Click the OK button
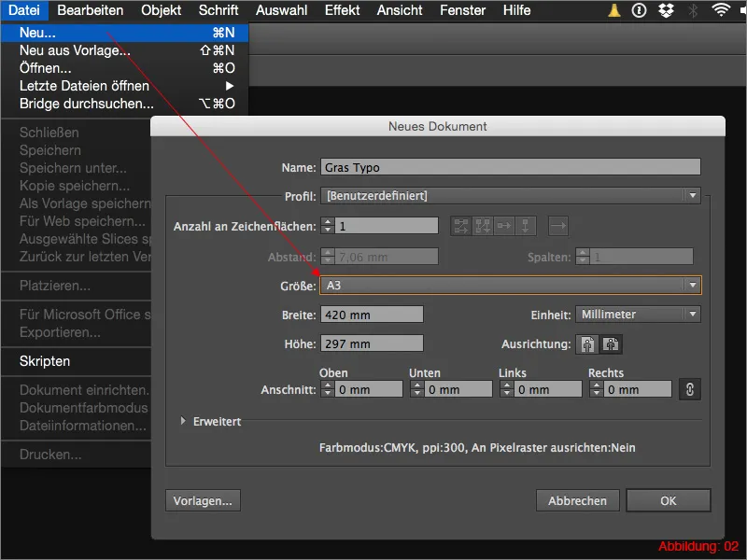 tap(668, 500)
